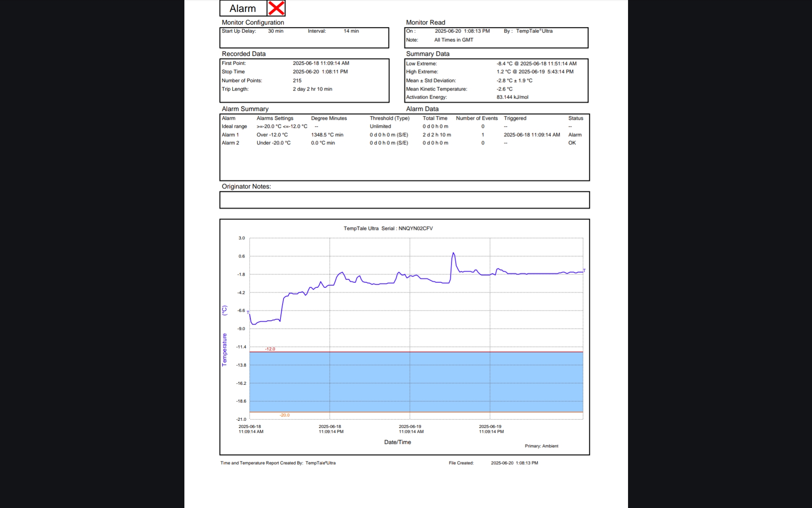The image size is (812, 508).
Task: Click the temperature peak on the chart line
Action: [x=453, y=253]
